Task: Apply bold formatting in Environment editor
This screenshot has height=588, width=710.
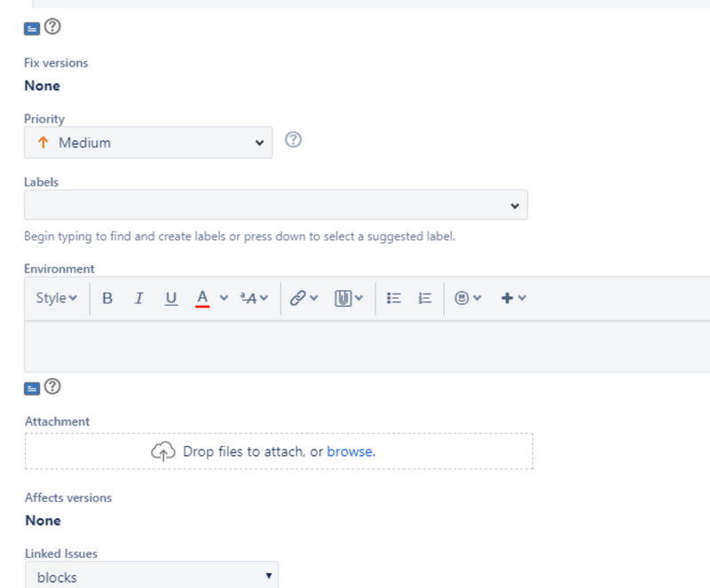Action: click(107, 299)
